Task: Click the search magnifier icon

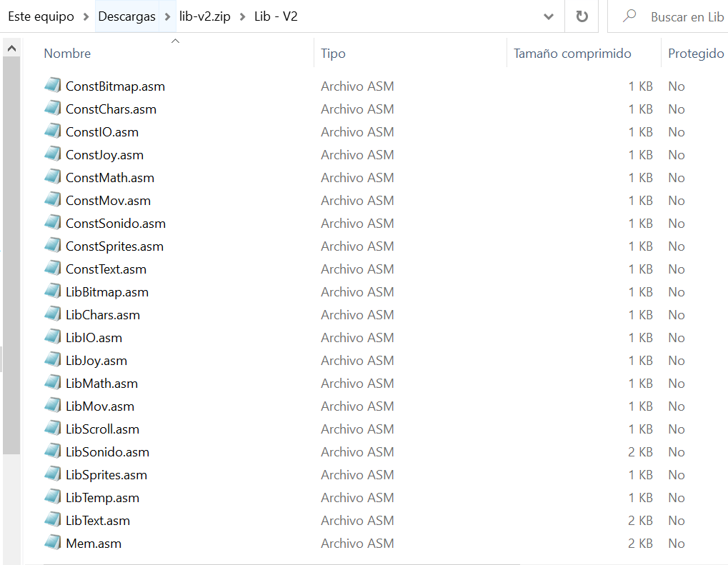Action: 629,16
